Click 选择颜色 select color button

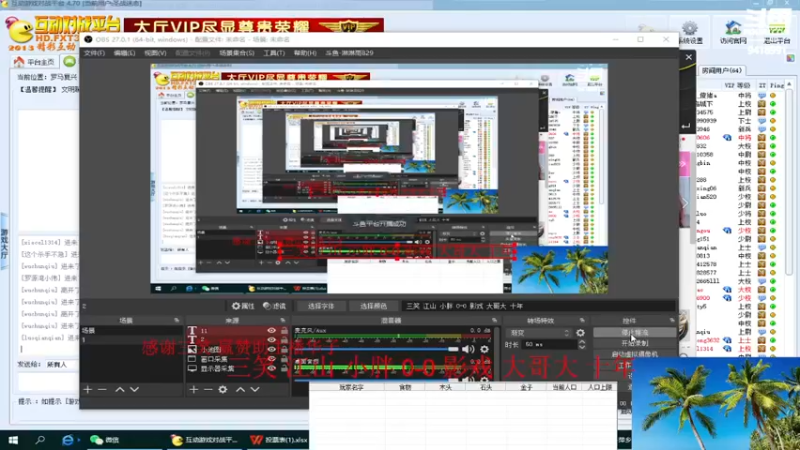click(373, 306)
